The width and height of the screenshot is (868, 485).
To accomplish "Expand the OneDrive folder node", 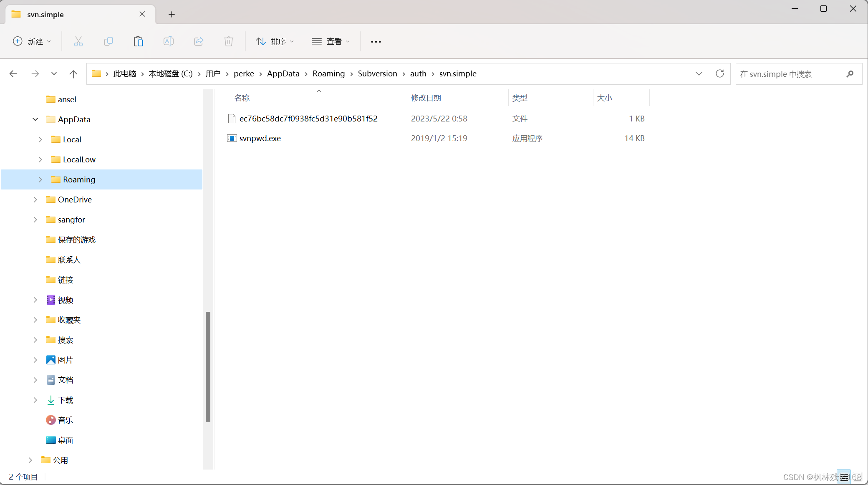I will pos(35,200).
